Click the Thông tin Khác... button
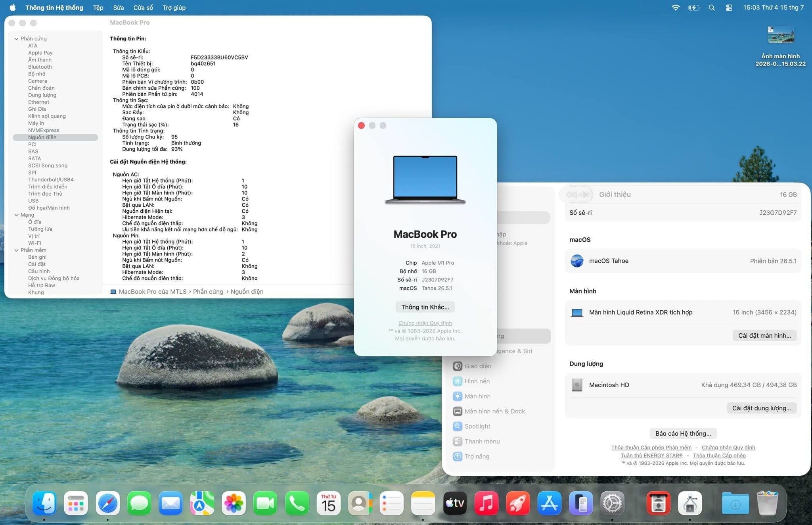This screenshot has width=812, height=525. tap(425, 307)
